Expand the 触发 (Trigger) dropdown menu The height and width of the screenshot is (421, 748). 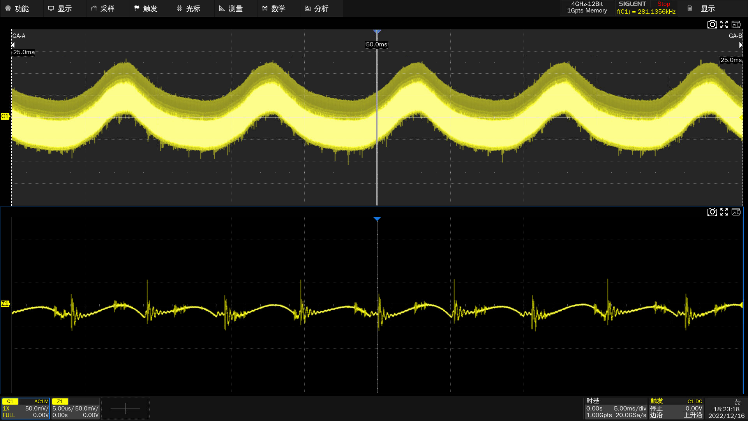[x=146, y=8]
